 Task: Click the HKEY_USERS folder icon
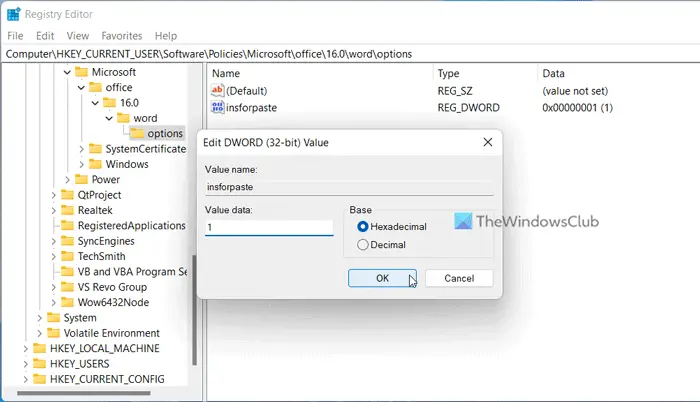(40, 364)
